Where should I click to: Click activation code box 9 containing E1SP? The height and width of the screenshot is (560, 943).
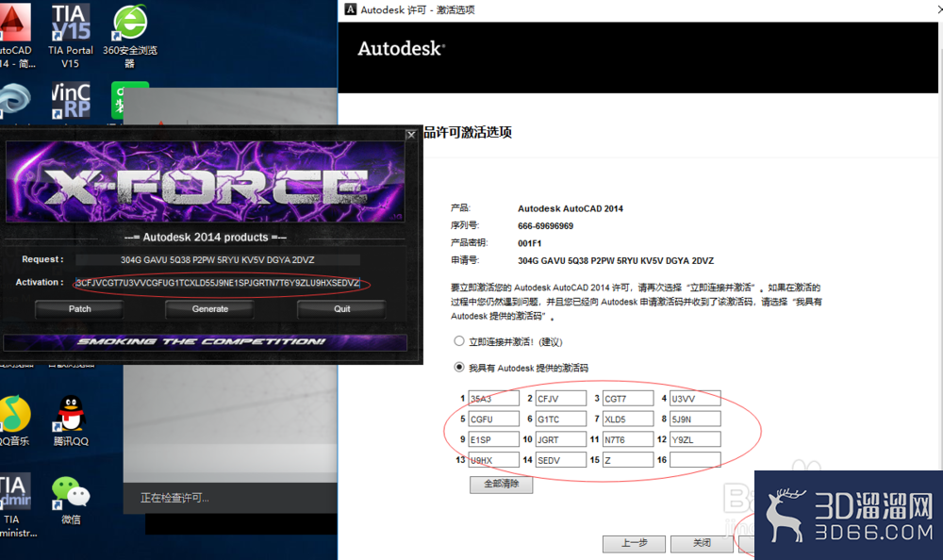tap(494, 439)
